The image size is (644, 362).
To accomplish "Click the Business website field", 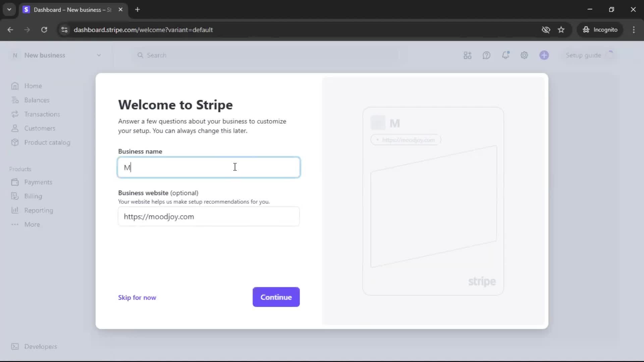I will click(208, 217).
